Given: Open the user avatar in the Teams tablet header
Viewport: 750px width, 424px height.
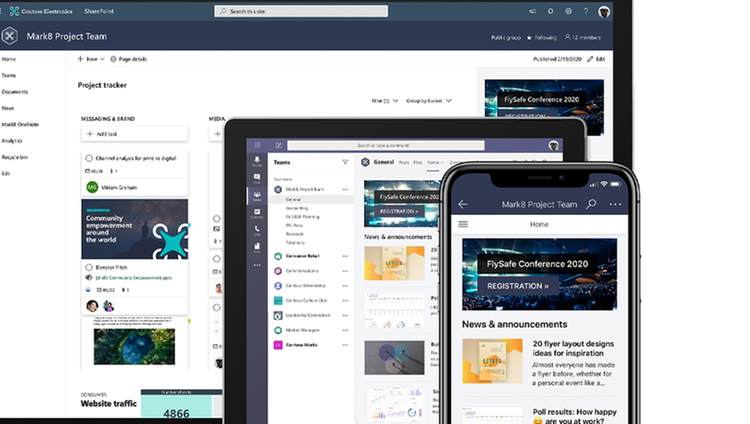Looking at the screenshot, I should [553, 145].
